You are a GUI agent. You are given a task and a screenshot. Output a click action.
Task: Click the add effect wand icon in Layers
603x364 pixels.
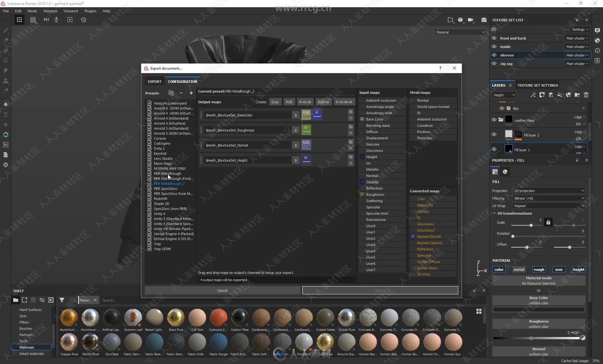[533, 95]
